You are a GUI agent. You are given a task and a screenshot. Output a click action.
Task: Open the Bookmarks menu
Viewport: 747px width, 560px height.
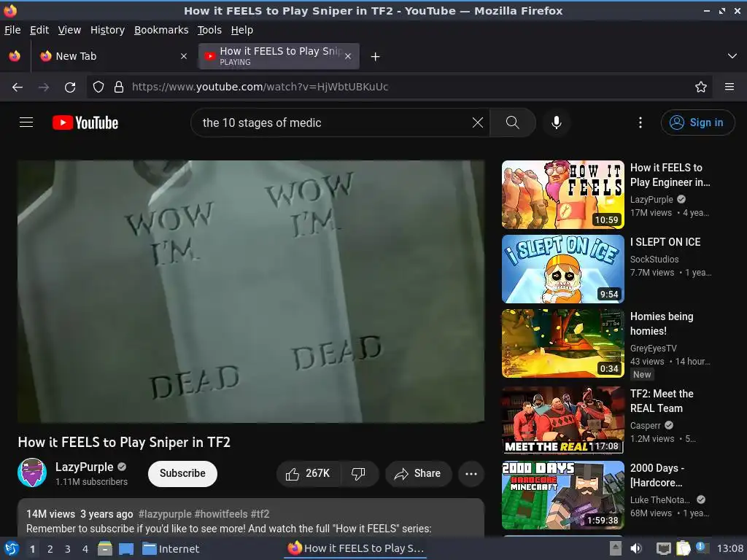click(x=161, y=30)
